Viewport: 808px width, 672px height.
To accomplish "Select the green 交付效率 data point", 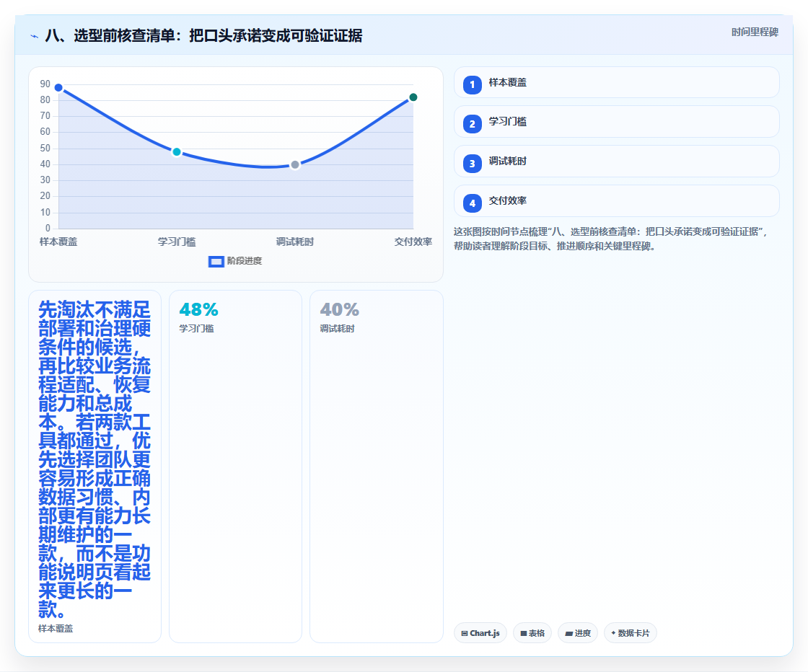I will [413, 97].
